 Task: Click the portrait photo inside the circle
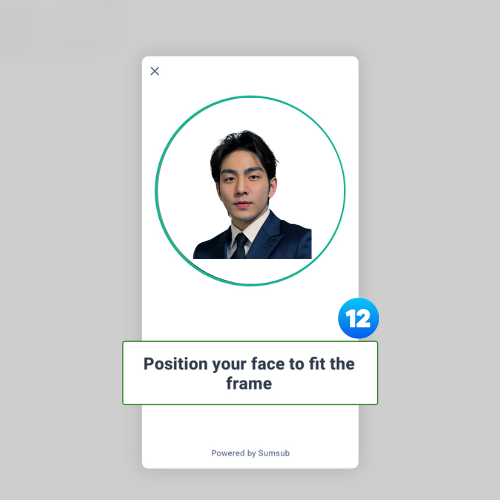click(252, 194)
